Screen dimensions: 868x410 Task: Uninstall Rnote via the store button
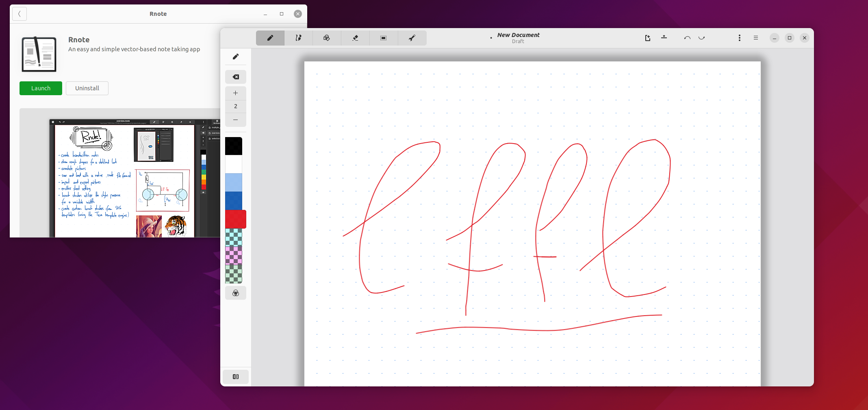pyautogui.click(x=87, y=88)
